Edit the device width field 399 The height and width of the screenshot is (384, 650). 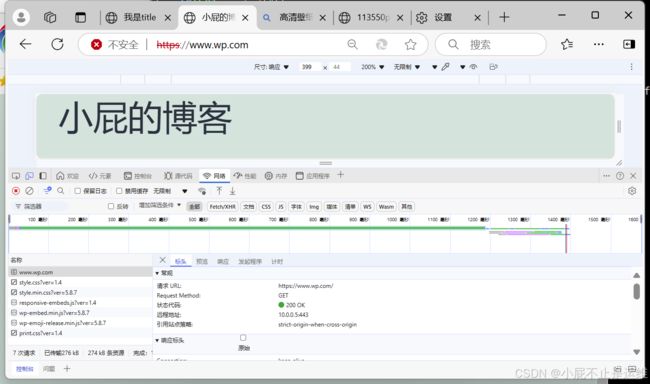(310, 67)
